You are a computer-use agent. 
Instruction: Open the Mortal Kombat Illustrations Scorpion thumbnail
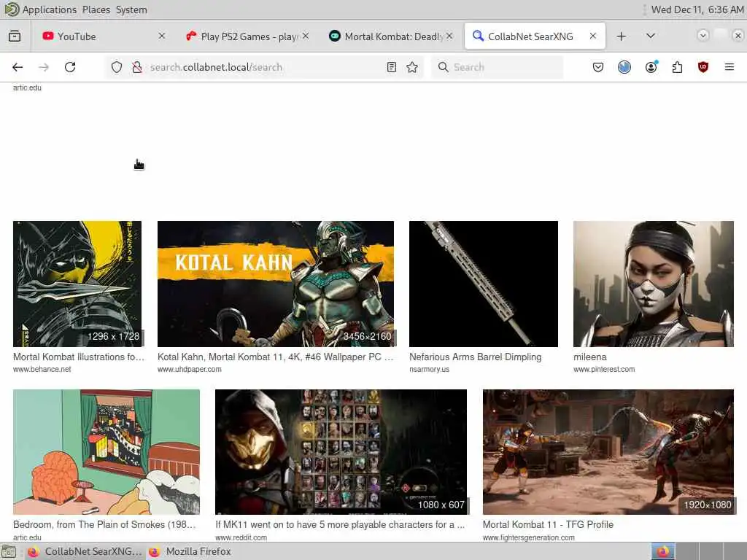[x=77, y=284]
